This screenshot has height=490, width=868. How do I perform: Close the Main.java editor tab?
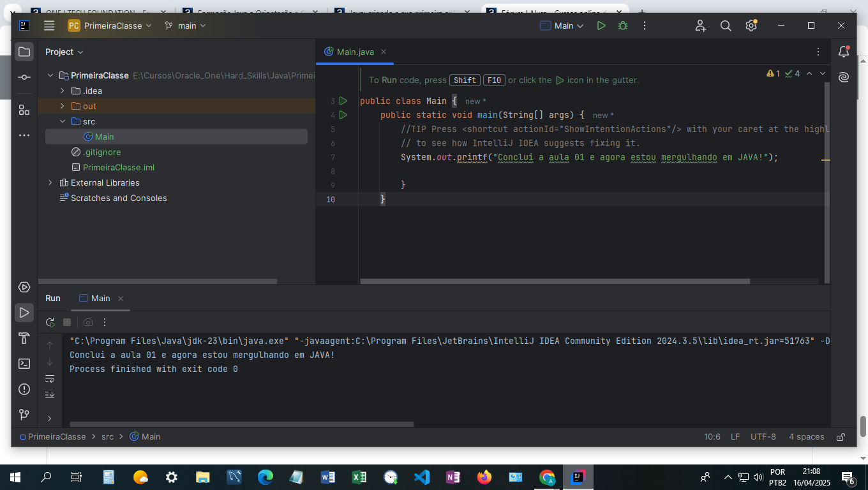382,52
